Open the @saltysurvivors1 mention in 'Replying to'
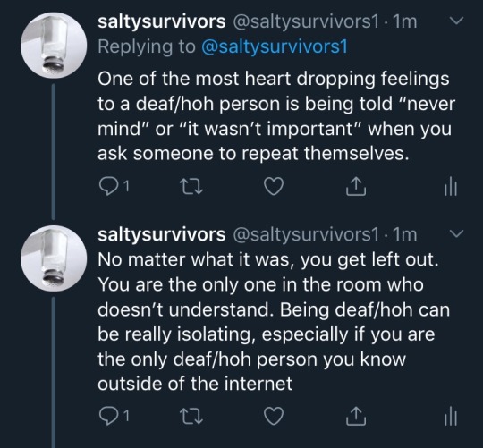The image size is (483, 448). [275, 46]
